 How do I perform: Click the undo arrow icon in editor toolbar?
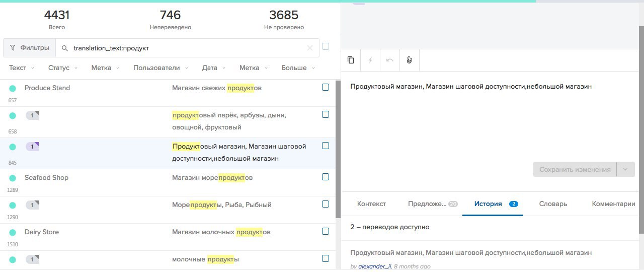390,60
